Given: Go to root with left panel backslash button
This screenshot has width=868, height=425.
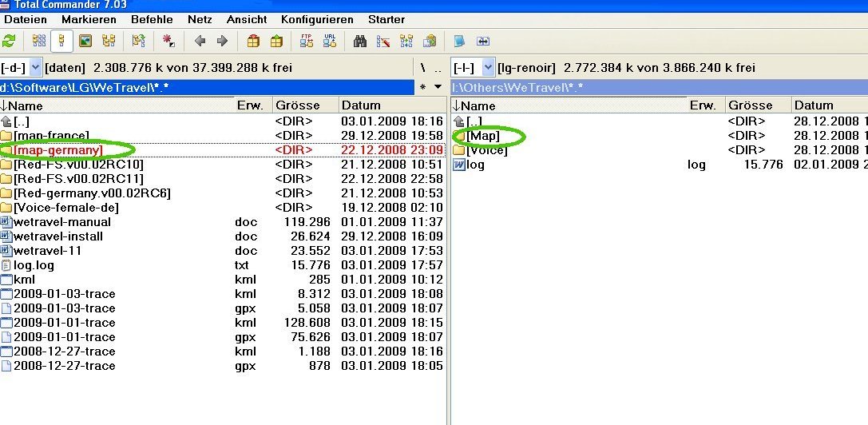Looking at the screenshot, I should [x=423, y=68].
